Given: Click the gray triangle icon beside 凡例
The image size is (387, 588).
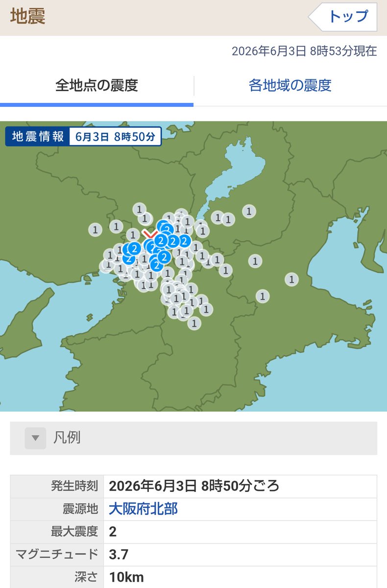Looking at the screenshot, I should (35, 438).
